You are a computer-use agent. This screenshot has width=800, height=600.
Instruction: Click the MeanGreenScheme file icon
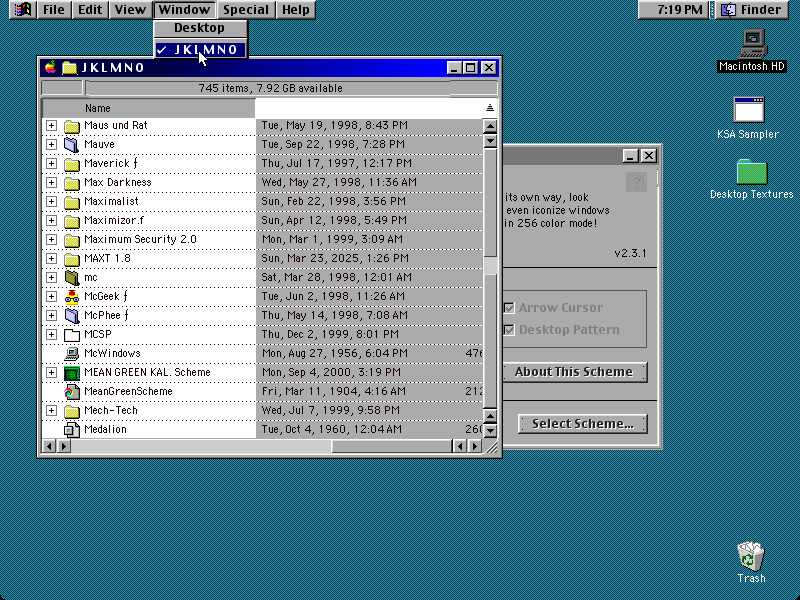(72, 392)
